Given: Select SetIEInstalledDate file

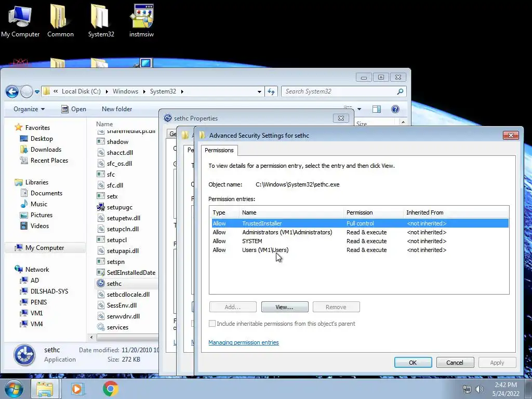Looking at the screenshot, I should (x=131, y=273).
